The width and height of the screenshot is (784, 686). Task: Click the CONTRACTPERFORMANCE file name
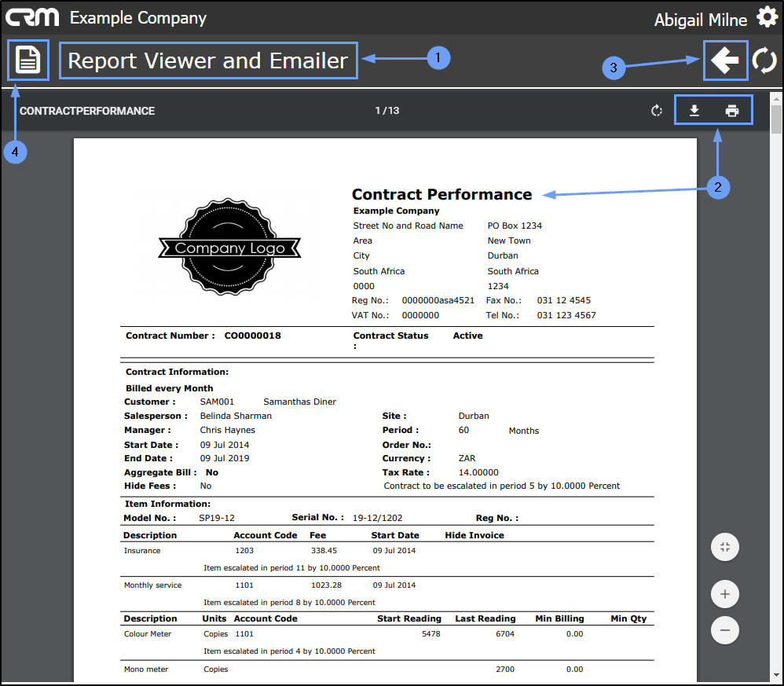pyautogui.click(x=87, y=111)
